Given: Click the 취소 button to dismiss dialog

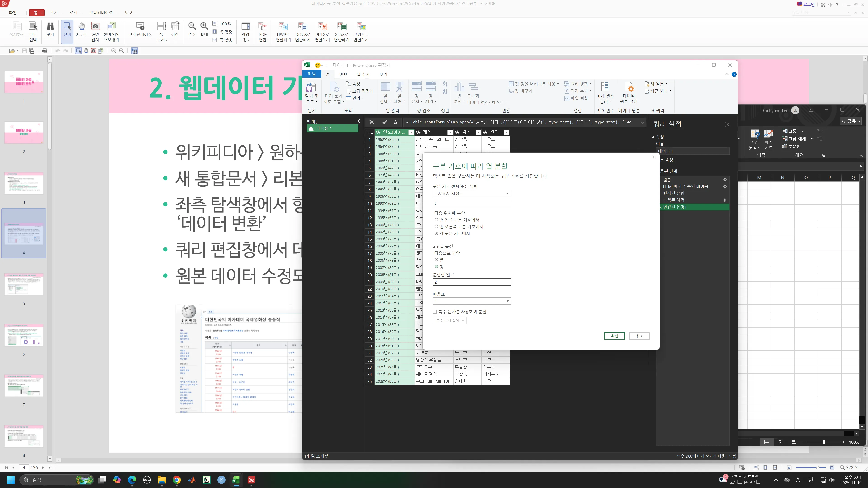Looking at the screenshot, I should (639, 336).
